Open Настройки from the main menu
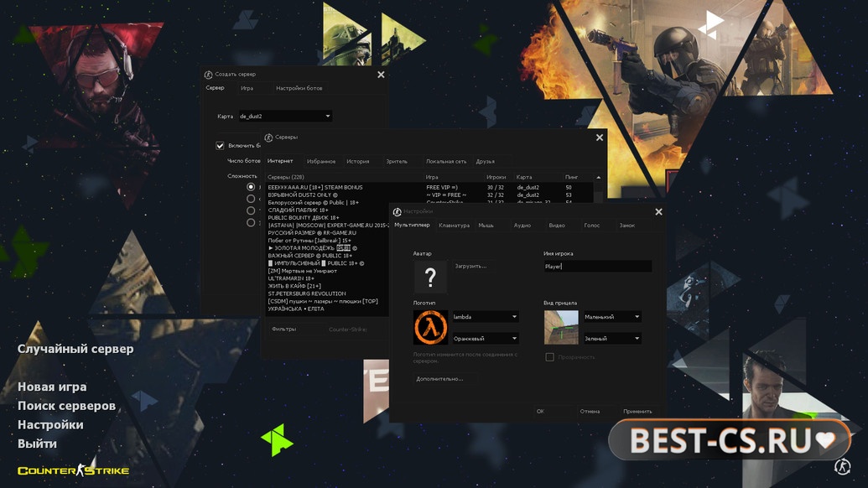This screenshot has width=868, height=488. point(50,424)
